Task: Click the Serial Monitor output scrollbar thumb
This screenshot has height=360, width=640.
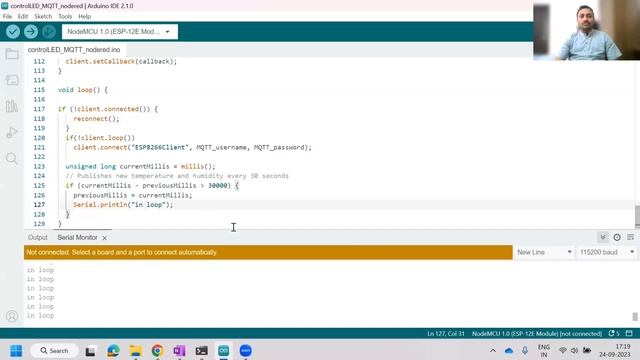Action: pyautogui.click(x=635, y=316)
